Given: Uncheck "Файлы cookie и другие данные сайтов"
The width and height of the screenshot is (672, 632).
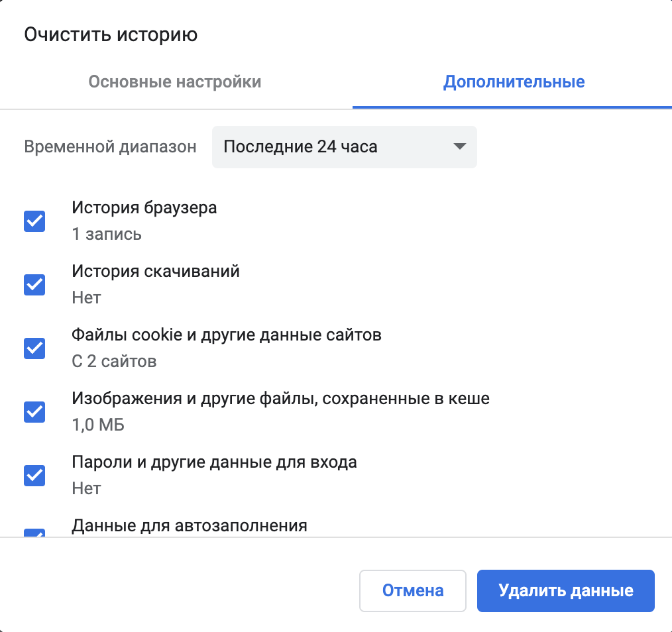Looking at the screenshot, I should pyautogui.click(x=34, y=348).
